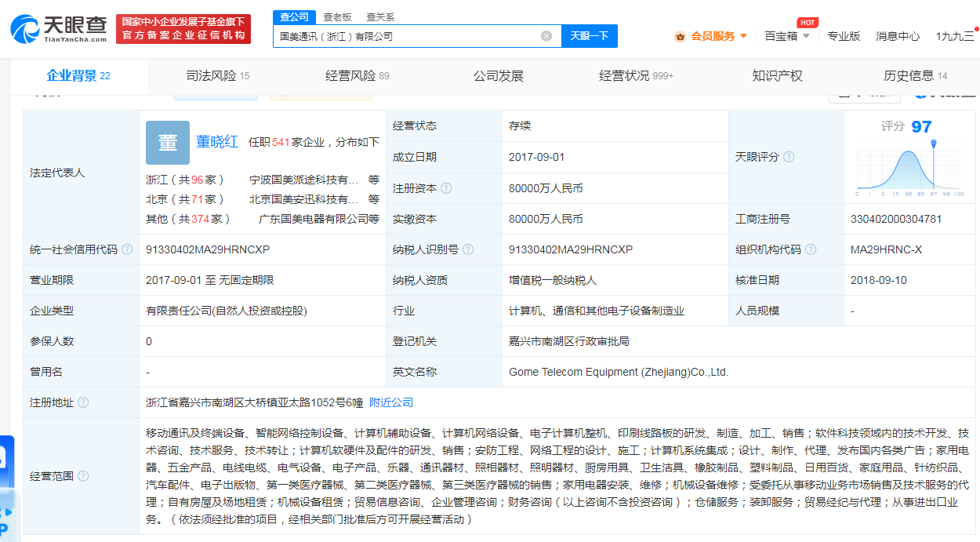Expand the 会员服务 dropdown arrow
980x542 pixels.
point(743,36)
